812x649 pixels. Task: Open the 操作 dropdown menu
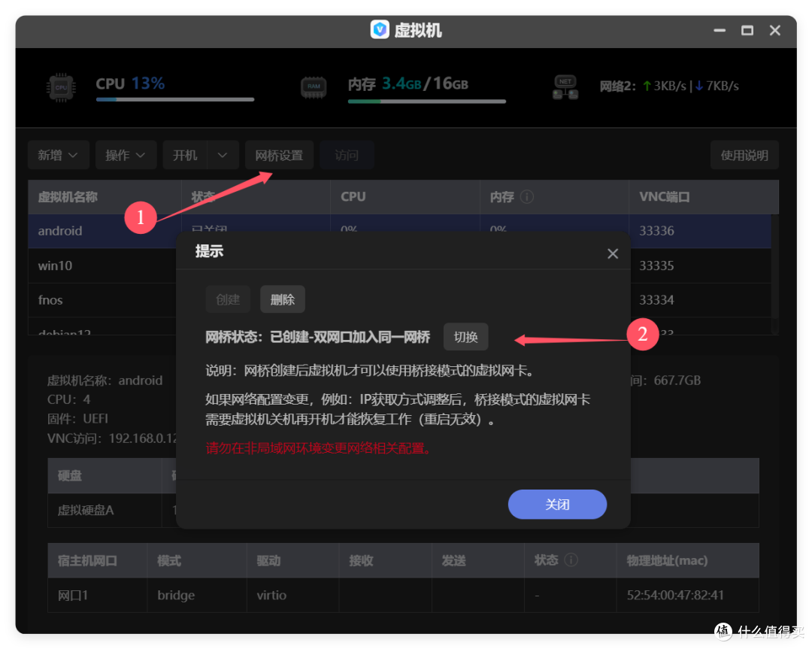[126, 155]
